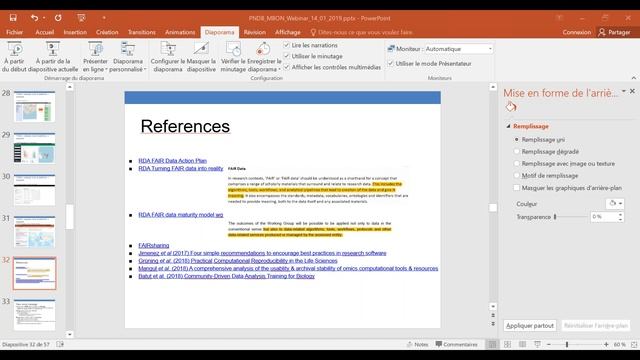Open the Notes pane

tap(418, 344)
